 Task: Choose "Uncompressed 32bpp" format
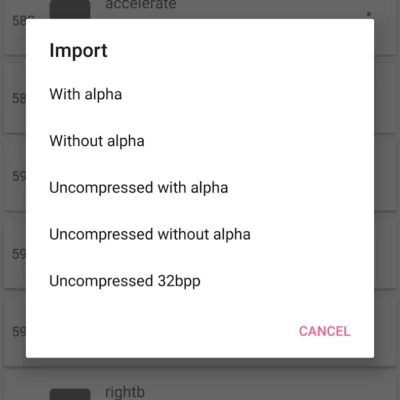point(200,281)
